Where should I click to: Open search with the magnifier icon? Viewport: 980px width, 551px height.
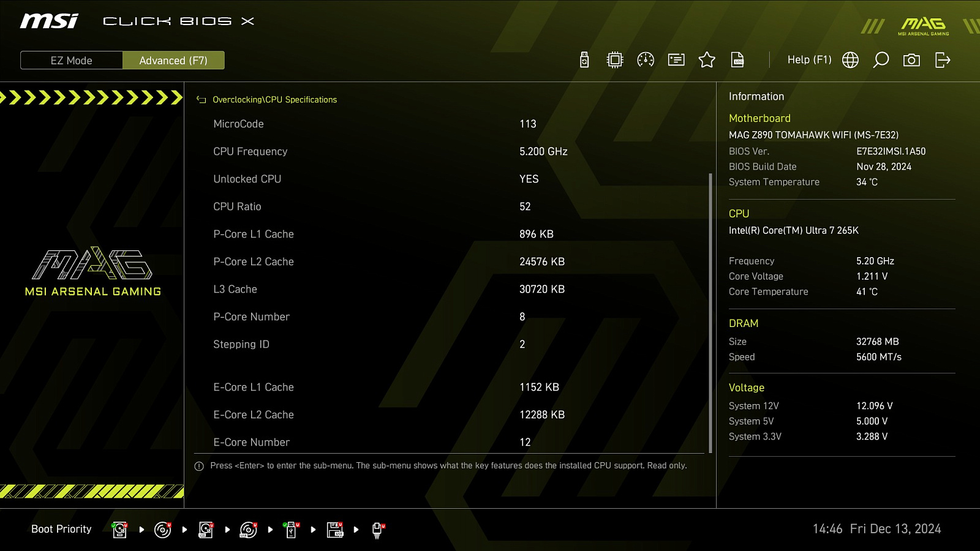click(x=881, y=60)
